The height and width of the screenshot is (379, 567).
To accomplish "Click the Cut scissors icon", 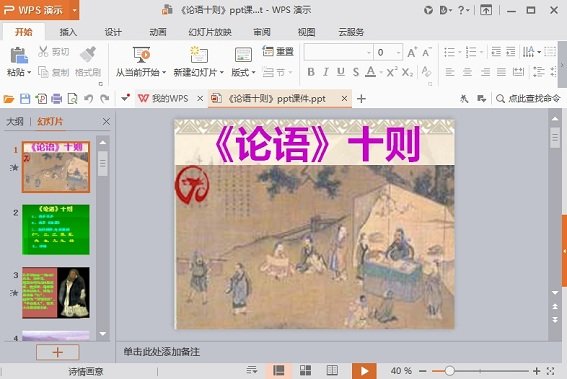I will click(43, 52).
